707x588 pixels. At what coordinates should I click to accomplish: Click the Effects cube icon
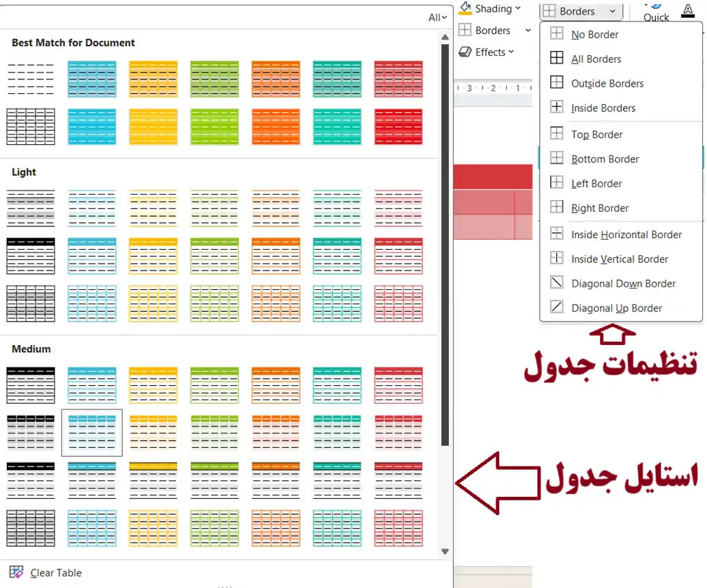coord(463,52)
